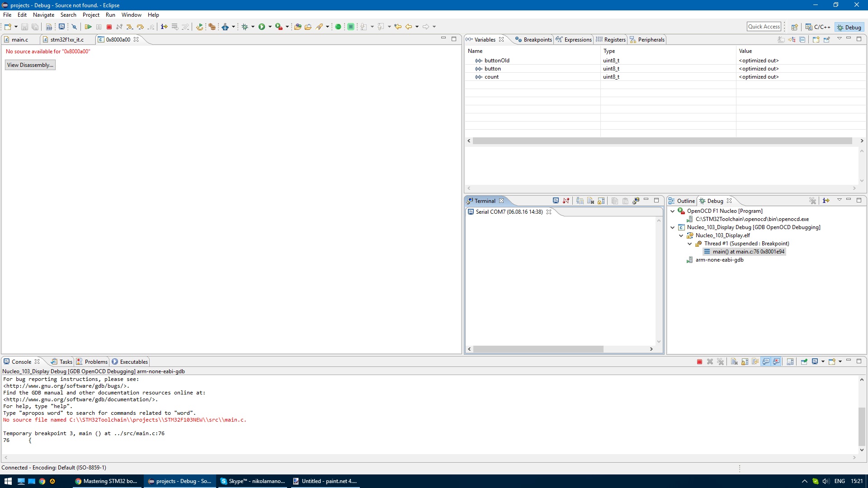Open the Debug launch dropdown arrow
Image resolution: width=868 pixels, height=488 pixels.
[253, 27]
